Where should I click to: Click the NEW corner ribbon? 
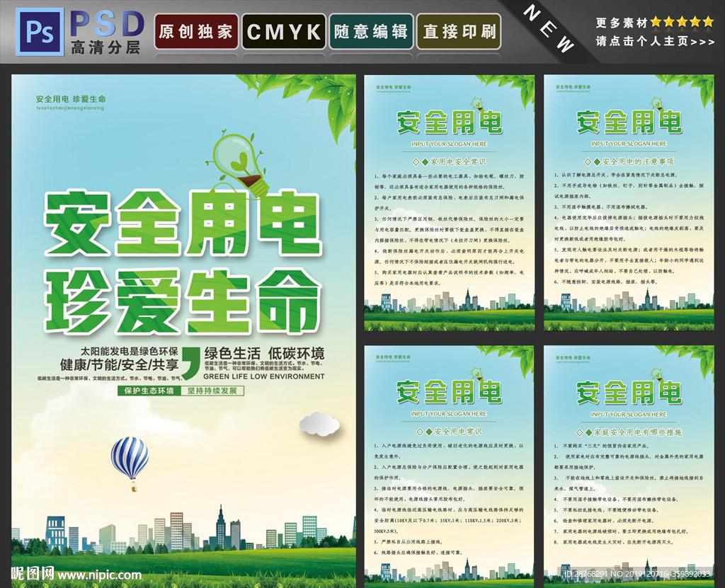(549, 29)
